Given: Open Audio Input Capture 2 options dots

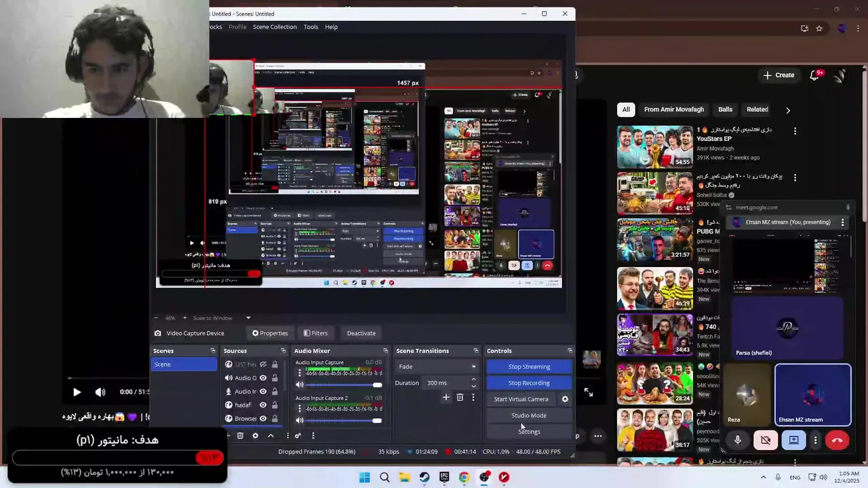Looking at the screenshot, I should point(299,408).
